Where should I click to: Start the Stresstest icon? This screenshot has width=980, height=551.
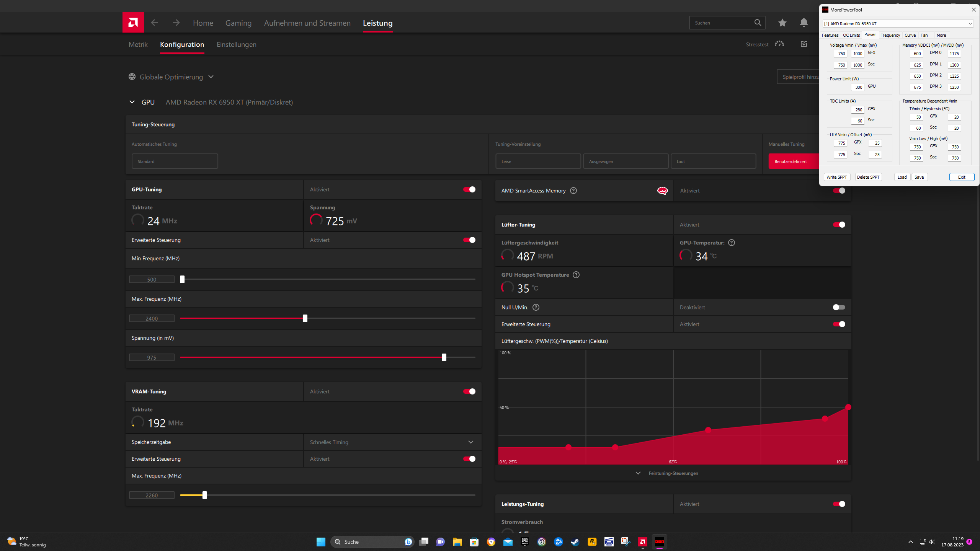[x=779, y=44]
